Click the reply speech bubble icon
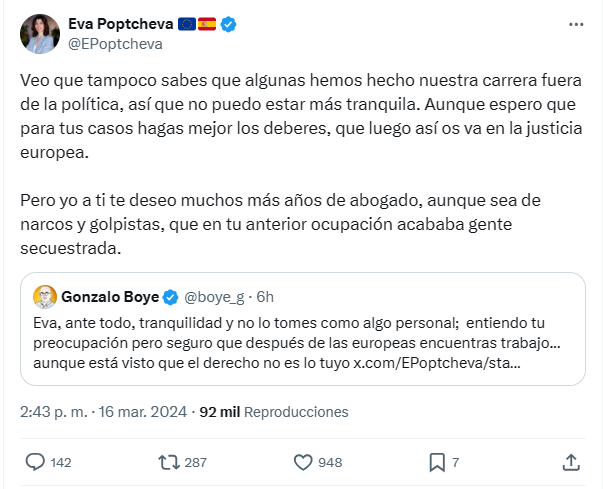This screenshot has width=603, height=489. coord(35,462)
